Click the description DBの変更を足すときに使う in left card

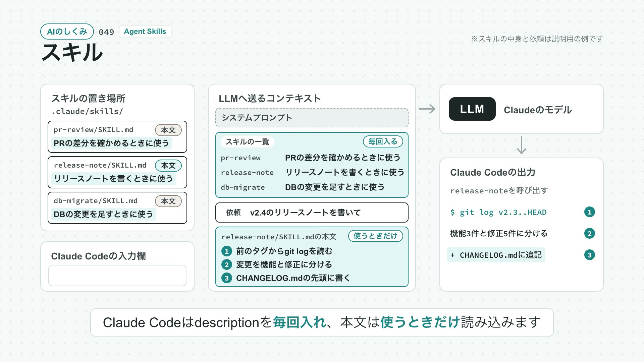tap(103, 214)
